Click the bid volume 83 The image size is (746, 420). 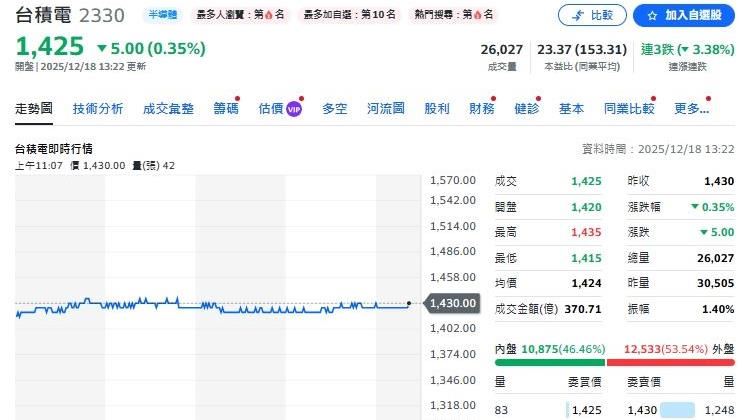[x=501, y=410]
